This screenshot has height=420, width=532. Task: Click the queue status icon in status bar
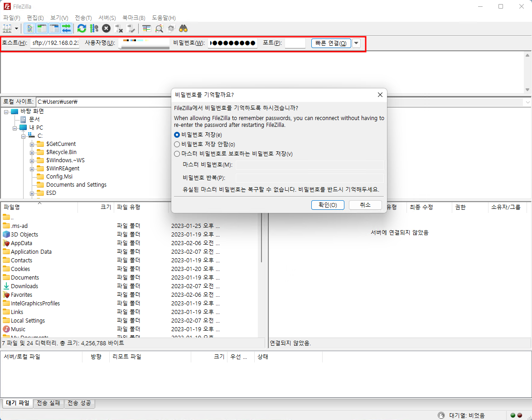click(x=441, y=415)
